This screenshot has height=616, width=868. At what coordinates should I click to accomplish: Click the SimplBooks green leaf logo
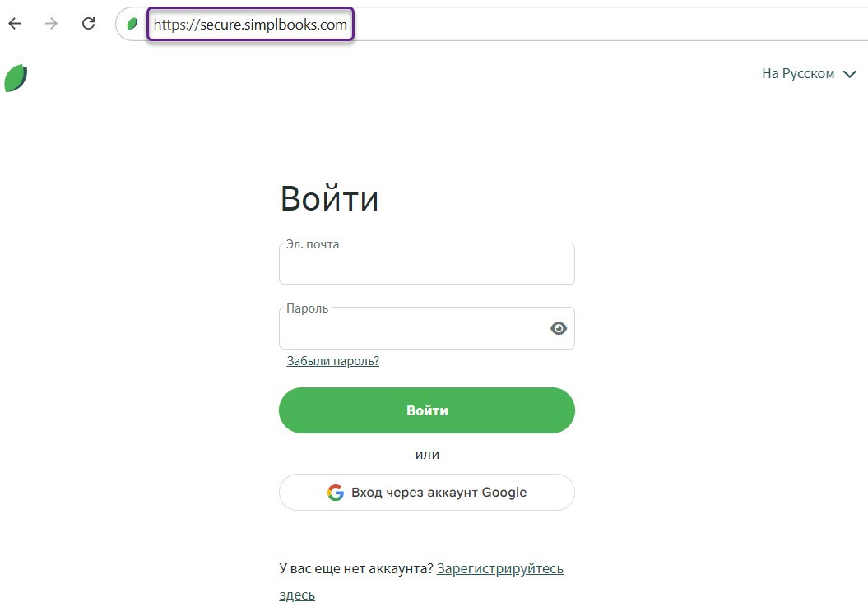point(16,78)
